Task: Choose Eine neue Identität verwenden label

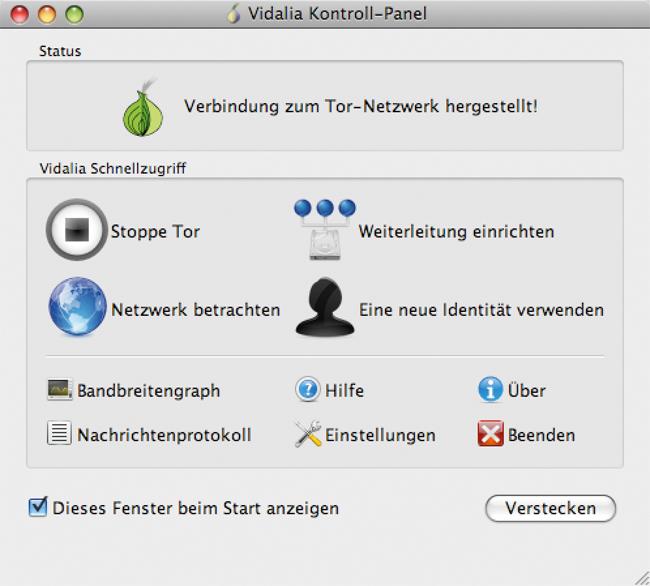Action: coord(481,310)
